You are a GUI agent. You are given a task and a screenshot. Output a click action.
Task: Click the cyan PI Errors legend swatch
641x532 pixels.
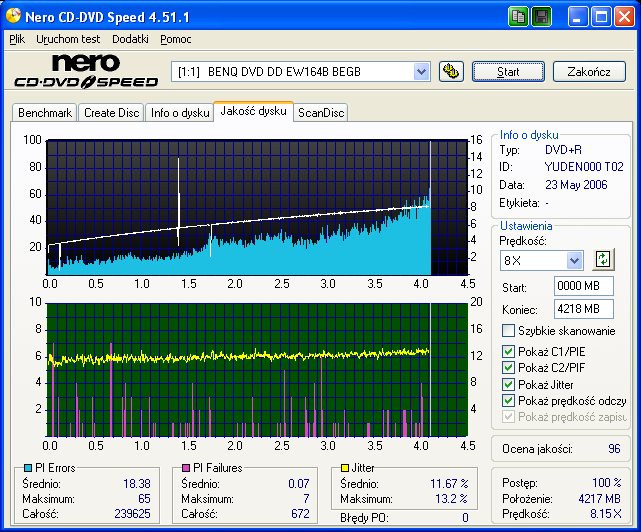(28, 467)
